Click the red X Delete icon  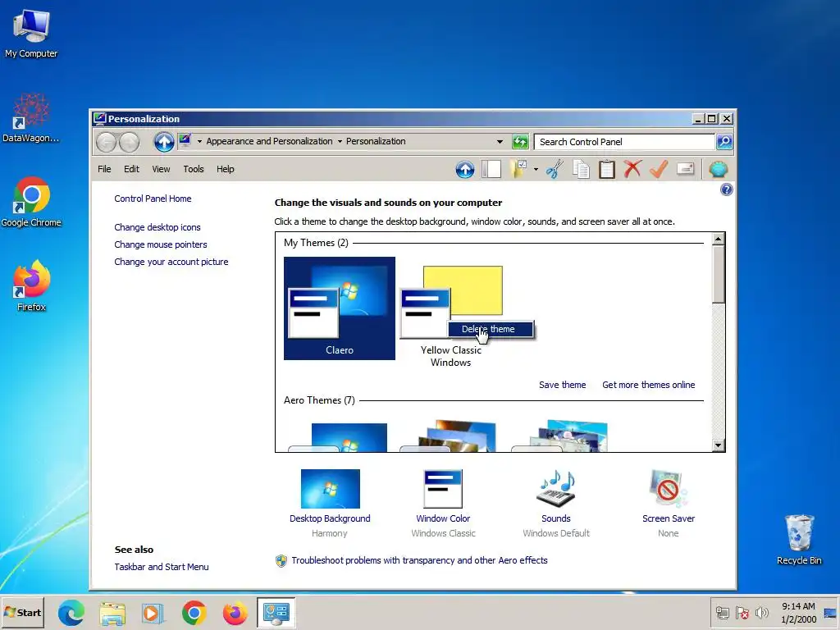(632, 169)
